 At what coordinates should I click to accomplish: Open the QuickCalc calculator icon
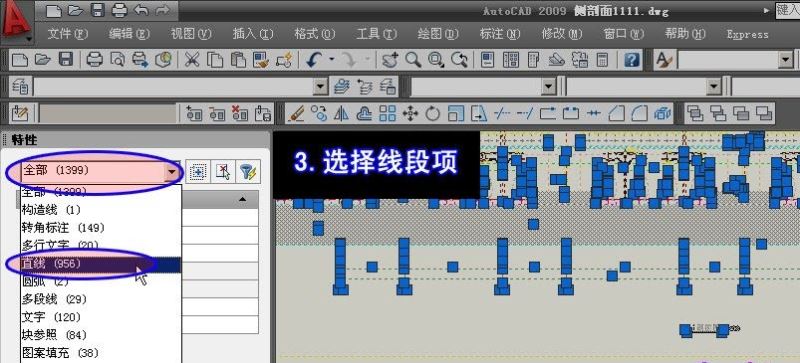[x=603, y=60]
